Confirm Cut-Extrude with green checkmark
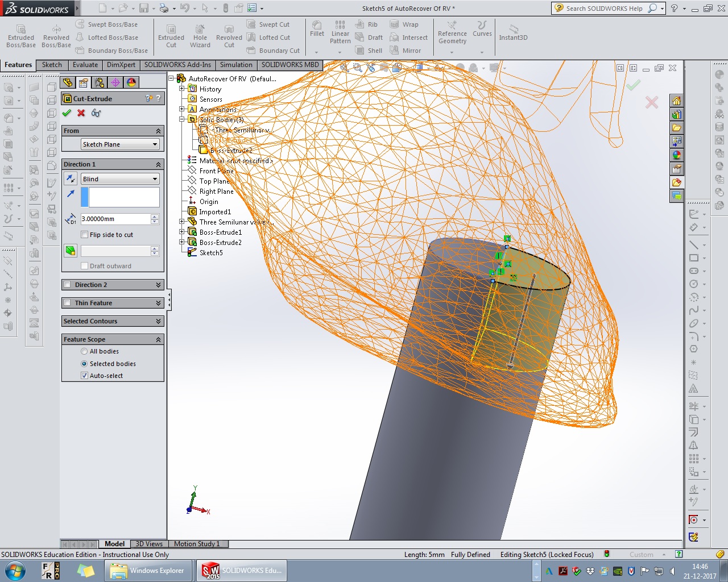The image size is (728, 582). (67, 113)
